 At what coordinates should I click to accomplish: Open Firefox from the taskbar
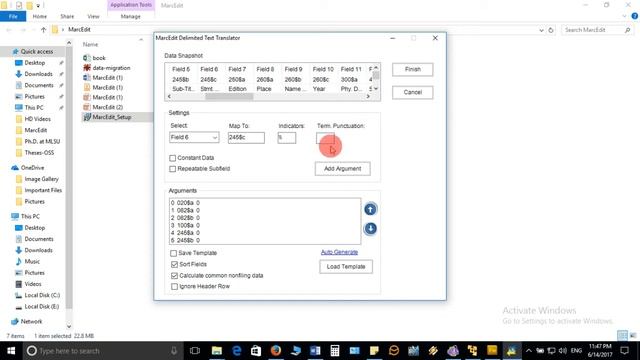pyautogui.click(x=276, y=351)
